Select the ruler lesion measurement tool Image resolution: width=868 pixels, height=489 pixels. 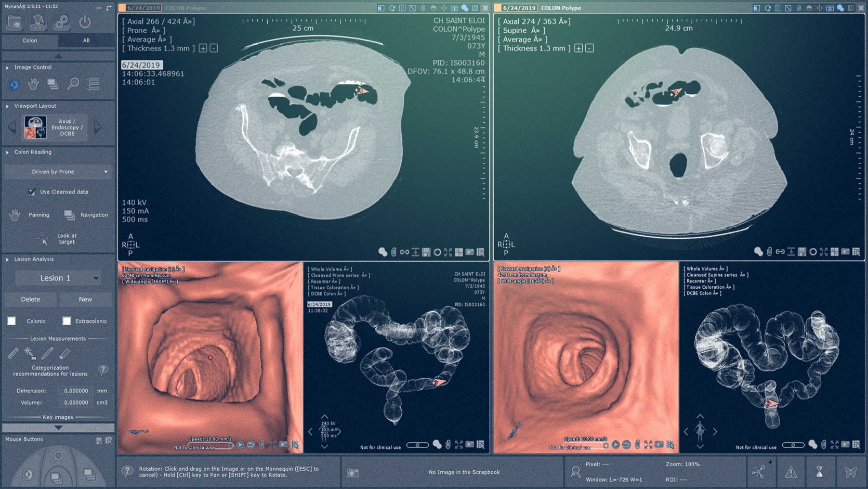[x=13, y=354]
